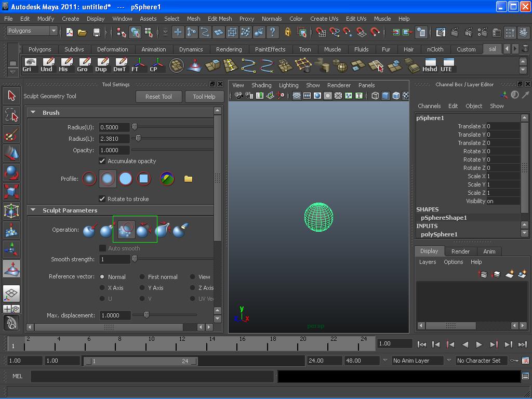Click the Reset Tool button

(x=158, y=97)
